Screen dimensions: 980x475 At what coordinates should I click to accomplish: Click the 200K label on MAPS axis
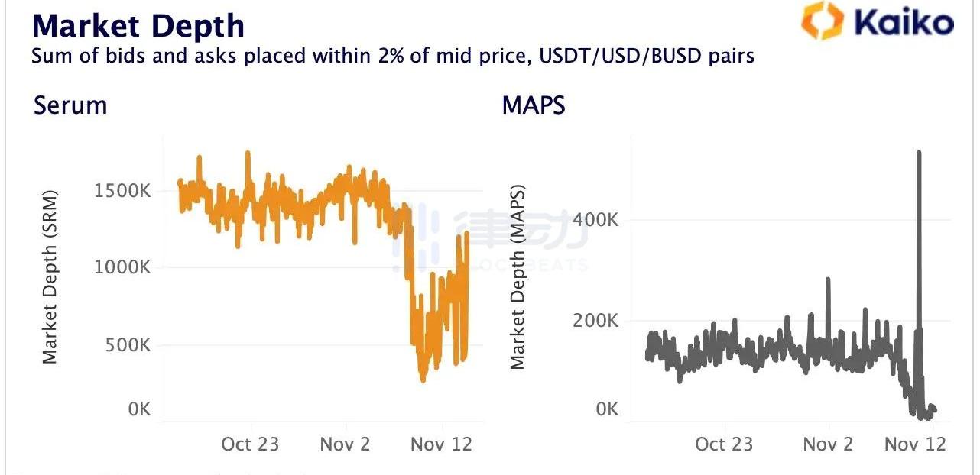coord(595,321)
